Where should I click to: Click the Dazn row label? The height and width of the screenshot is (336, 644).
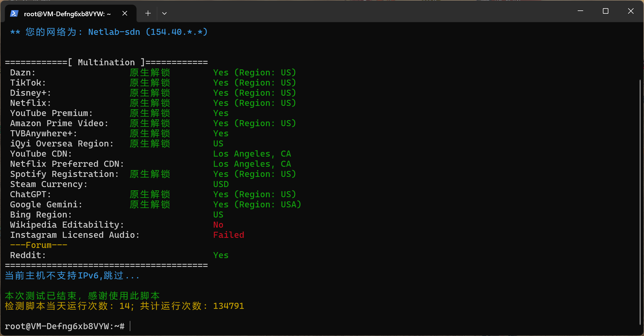pos(23,73)
